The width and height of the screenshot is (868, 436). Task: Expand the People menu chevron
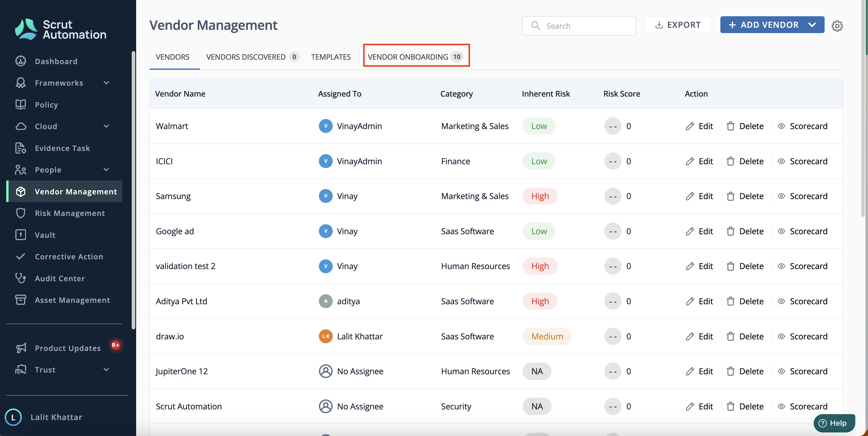106,170
